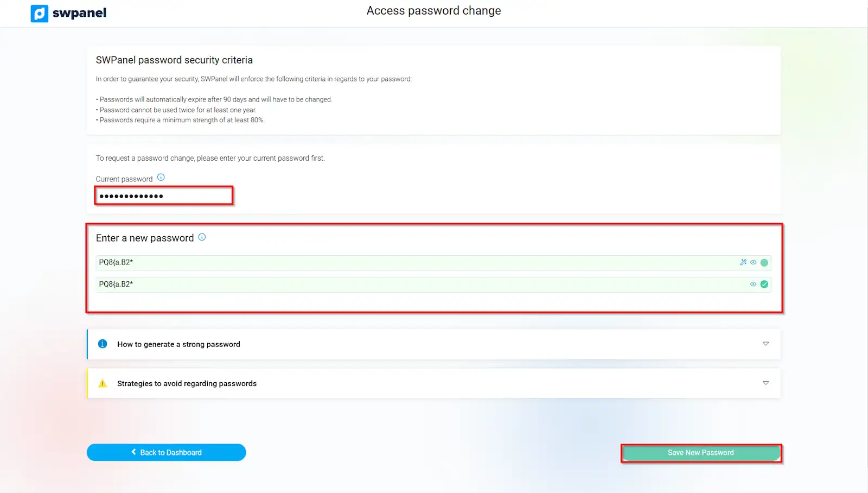
Task: Click the green strength indicator circle
Action: coord(764,263)
